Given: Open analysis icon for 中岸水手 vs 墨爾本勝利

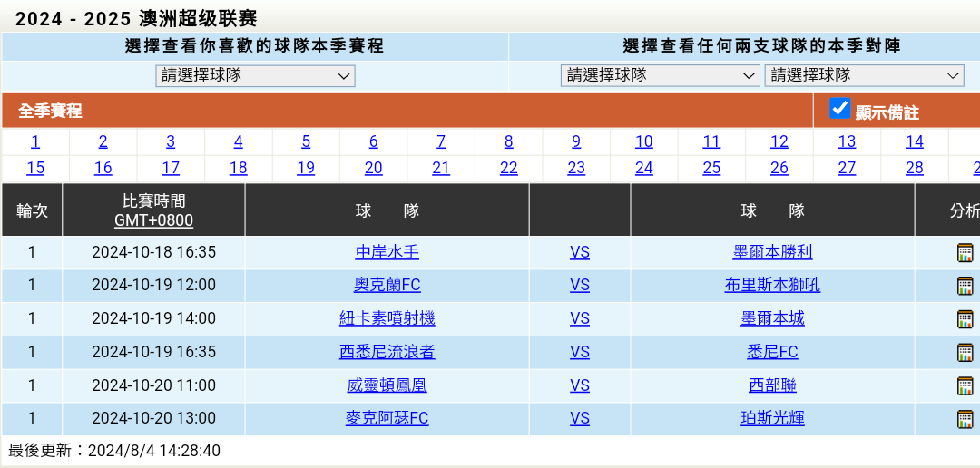Looking at the screenshot, I should pyautogui.click(x=965, y=253).
